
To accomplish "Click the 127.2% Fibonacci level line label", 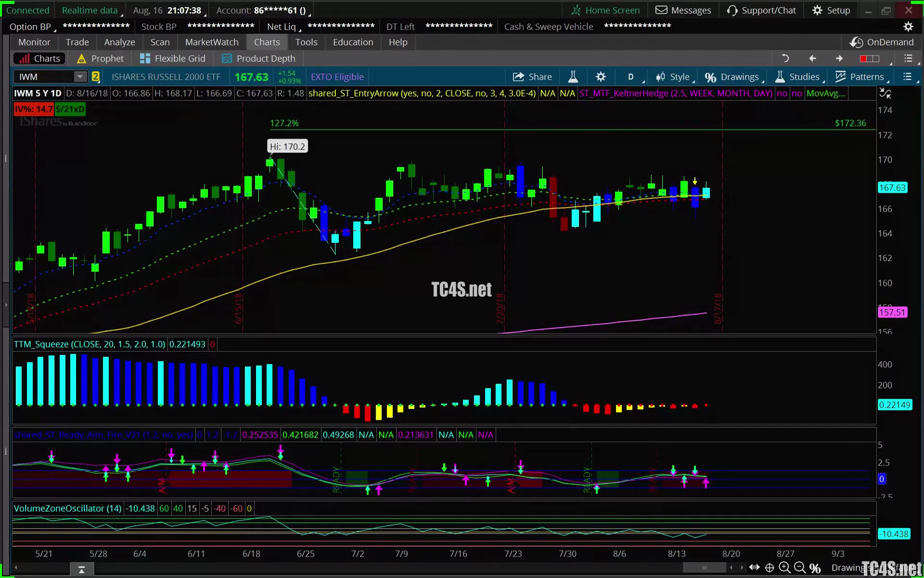I will [x=284, y=123].
